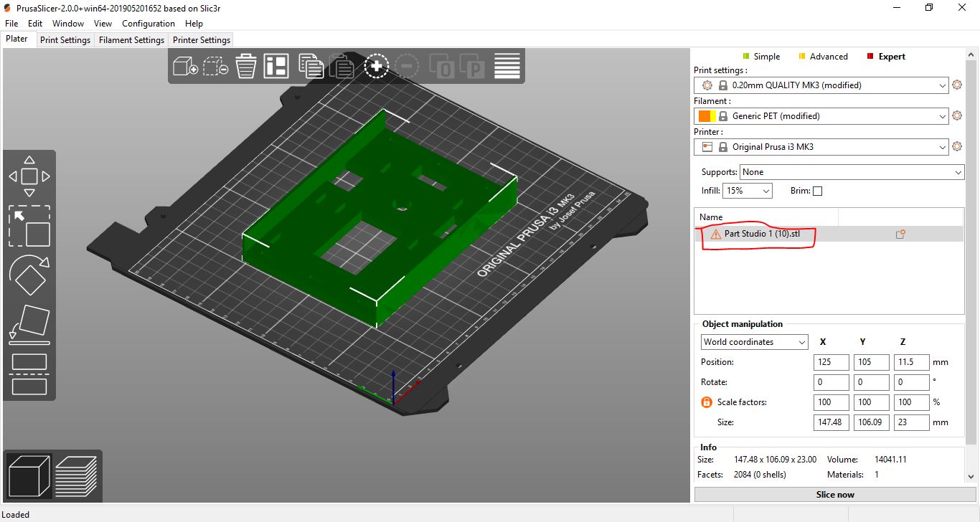Click the Scale factors Y field
Image resolution: width=980 pixels, height=522 pixels.
pos(872,402)
